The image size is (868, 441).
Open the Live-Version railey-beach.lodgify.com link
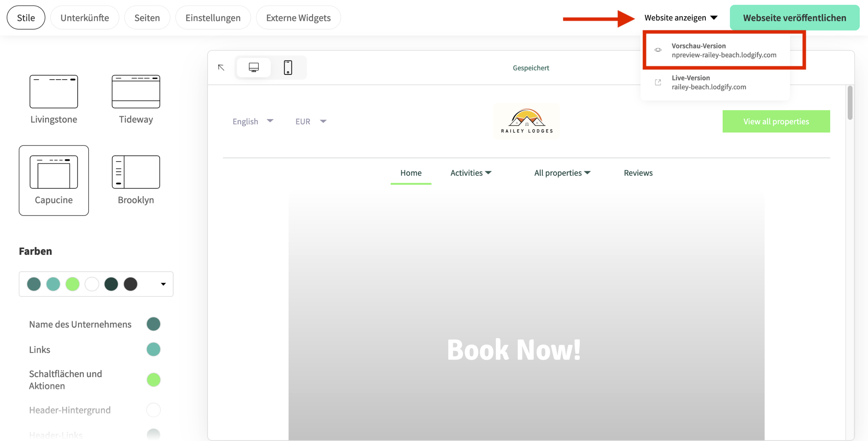[709, 82]
